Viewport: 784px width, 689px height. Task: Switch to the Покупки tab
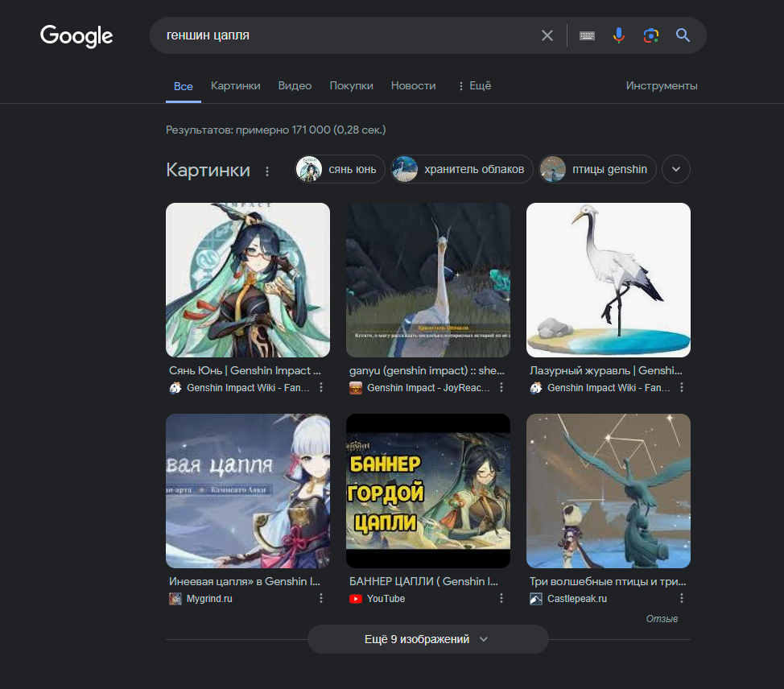pos(351,85)
